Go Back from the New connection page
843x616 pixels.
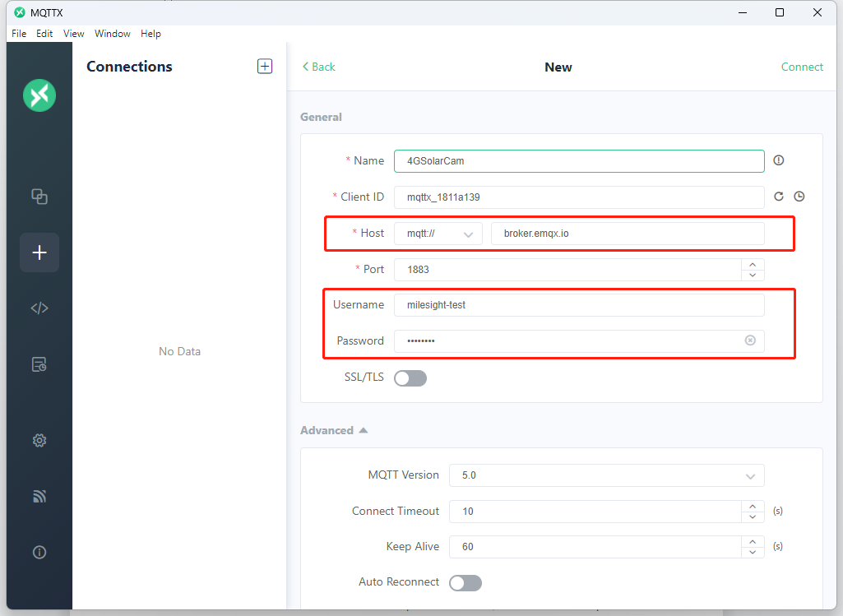[x=318, y=67]
